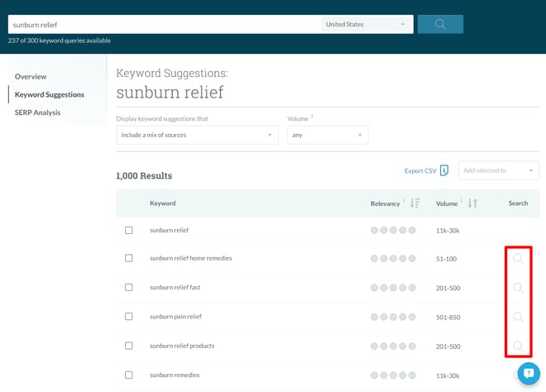Sort by Volume using arrows icon
The image size is (546, 392).
click(x=472, y=203)
